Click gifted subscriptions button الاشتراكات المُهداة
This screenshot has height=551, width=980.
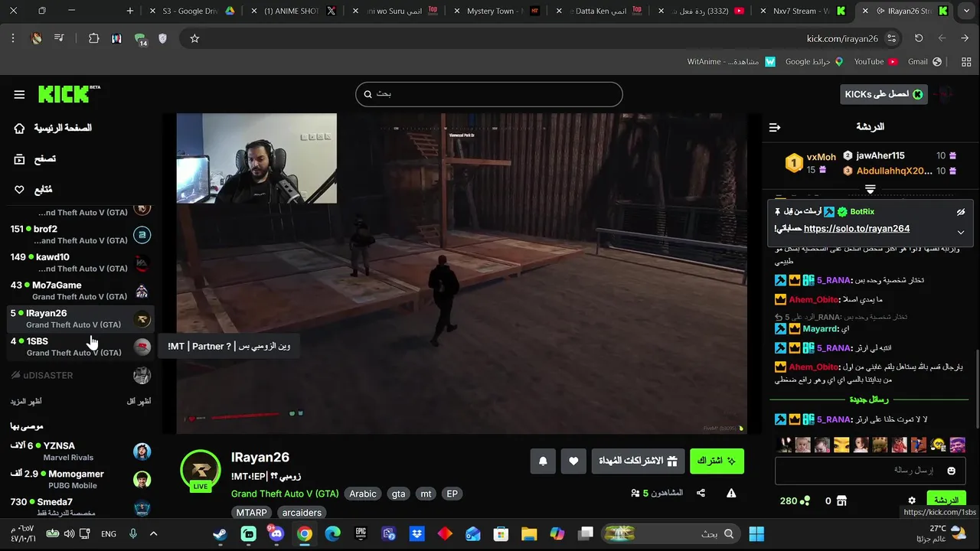pyautogui.click(x=638, y=461)
